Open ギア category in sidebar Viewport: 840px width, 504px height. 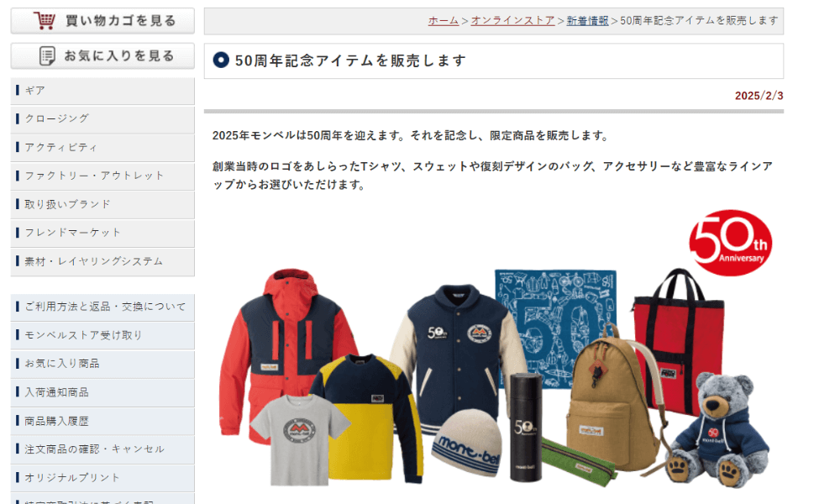(x=35, y=91)
